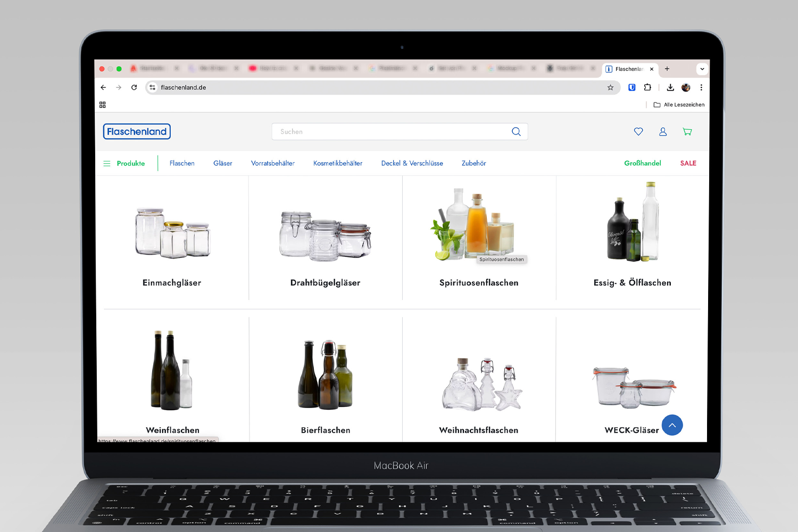Visit the SALE link
This screenshot has height=532, width=798.
pos(688,163)
